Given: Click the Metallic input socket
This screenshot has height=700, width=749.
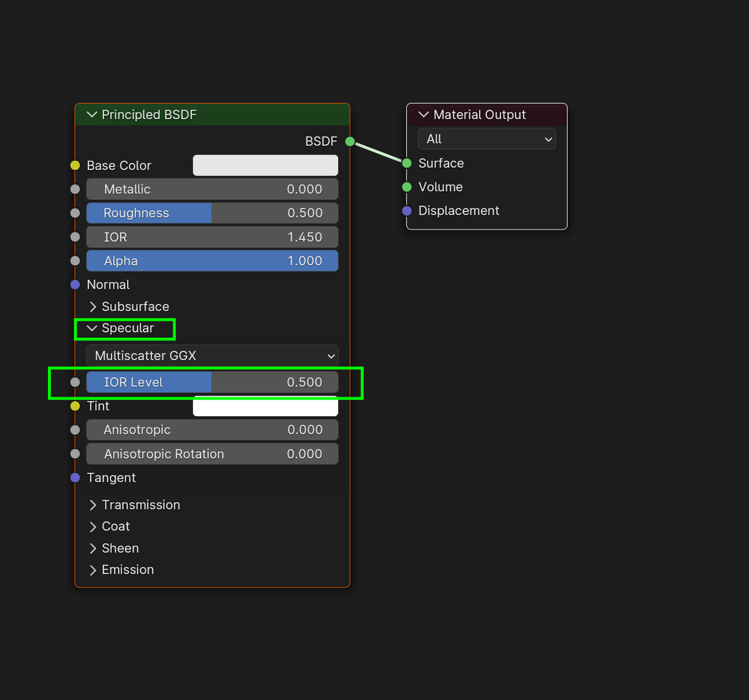Looking at the screenshot, I should (75, 189).
